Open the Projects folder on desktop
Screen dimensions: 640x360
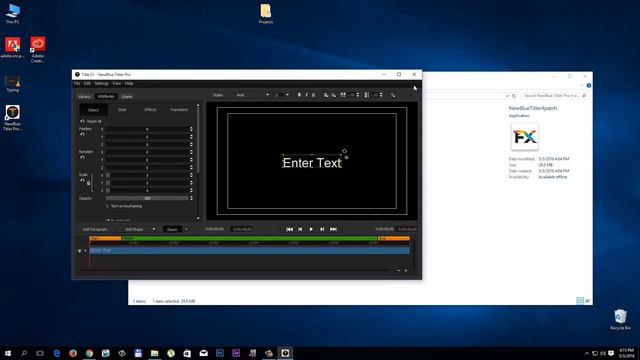click(x=266, y=13)
